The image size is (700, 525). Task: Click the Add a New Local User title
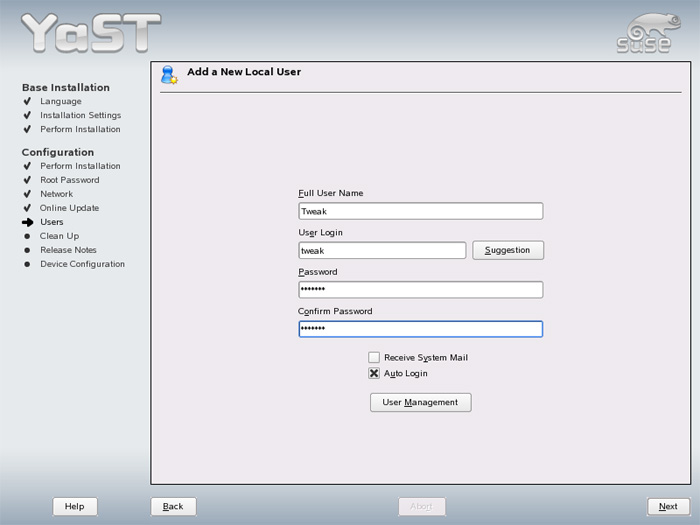click(244, 72)
